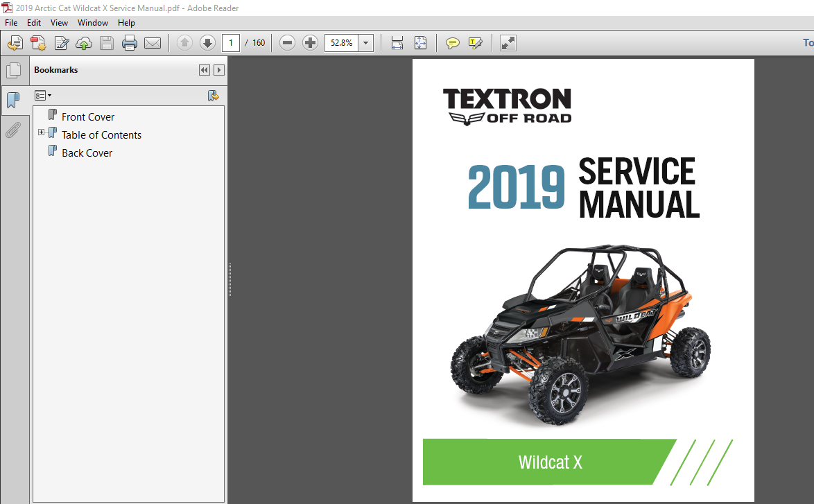Go to previous page with up arrow
This screenshot has width=814, height=504.
184,43
